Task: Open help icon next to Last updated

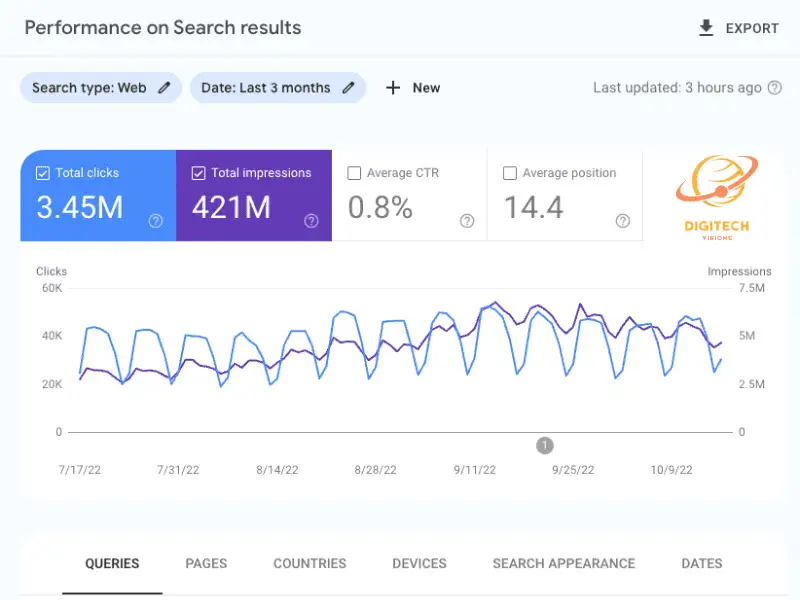Action: 774,88
